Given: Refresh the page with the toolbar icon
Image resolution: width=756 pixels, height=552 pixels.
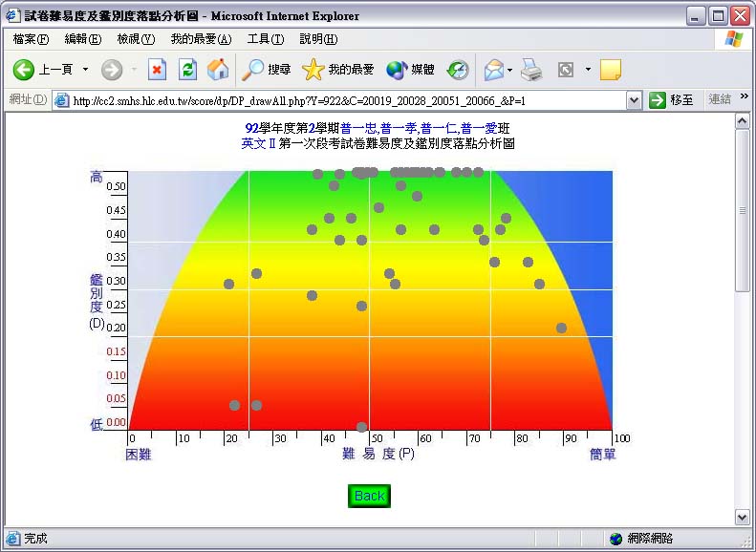Looking at the screenshot, I should tap(188, 70).
